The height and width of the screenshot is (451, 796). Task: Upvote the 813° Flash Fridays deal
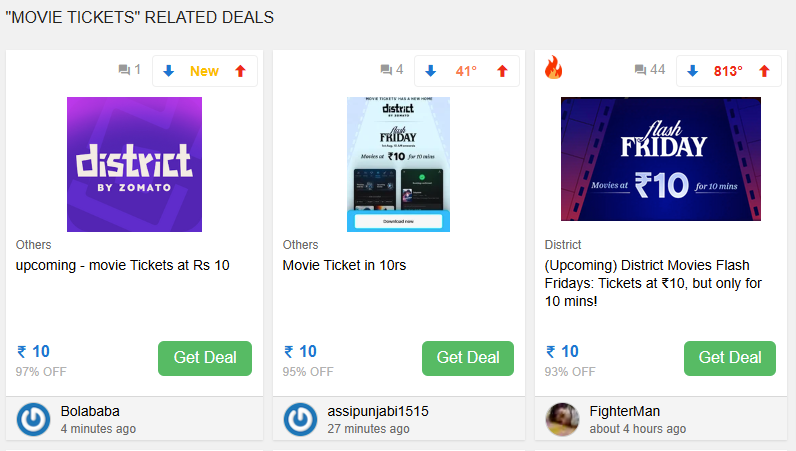[x=764, y=71]
